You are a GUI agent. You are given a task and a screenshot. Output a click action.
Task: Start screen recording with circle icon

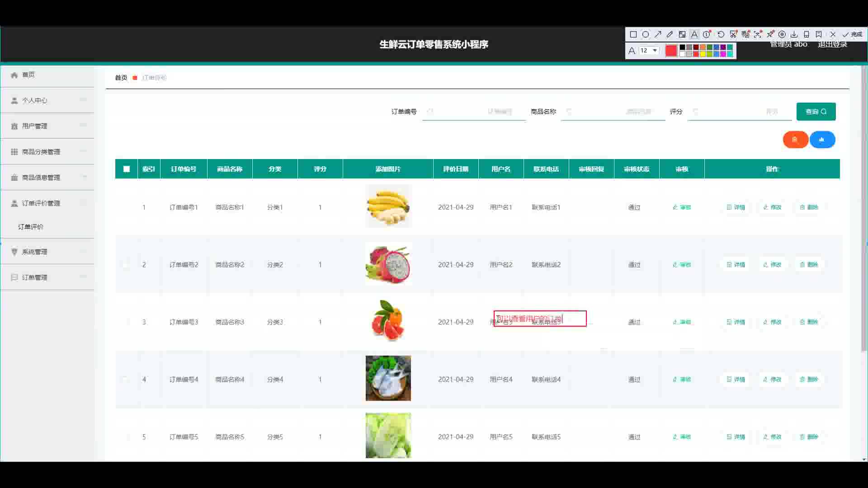(x=782, y=34)
